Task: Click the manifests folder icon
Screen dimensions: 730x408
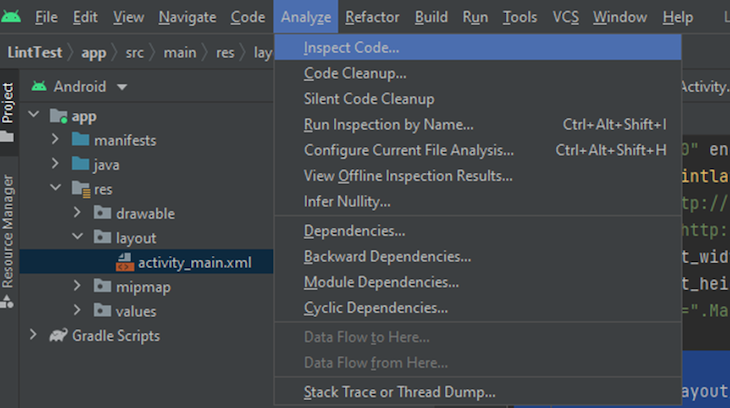Action: 81,140
